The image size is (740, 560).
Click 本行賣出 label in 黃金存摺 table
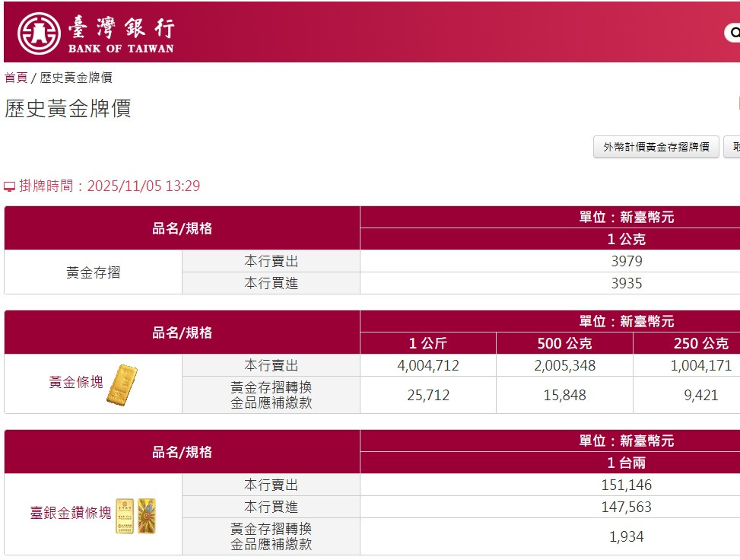tap(271, 261)
